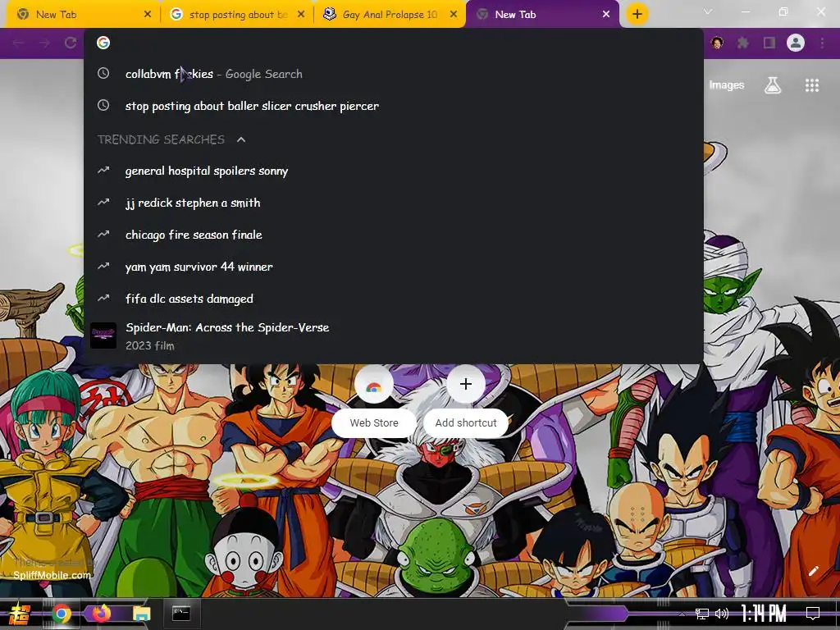
Task: Open the Chrome profile avatar
Action: click(796, 43)
